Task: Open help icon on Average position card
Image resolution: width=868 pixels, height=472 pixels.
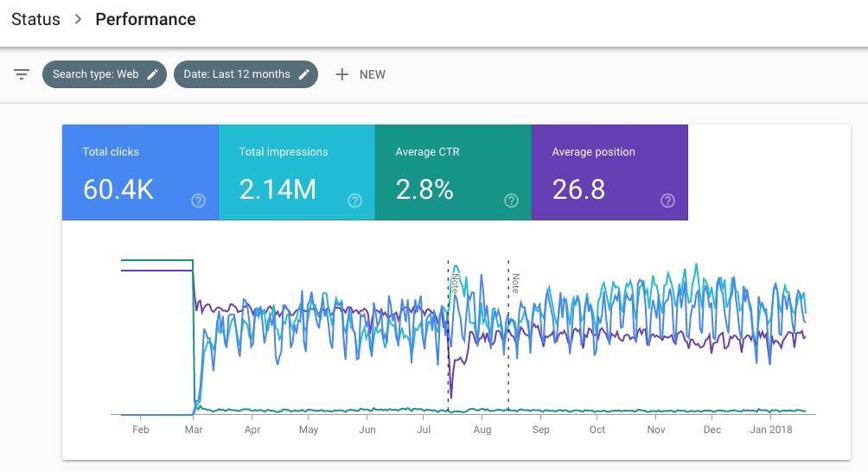Action: [x=667, y=201]
